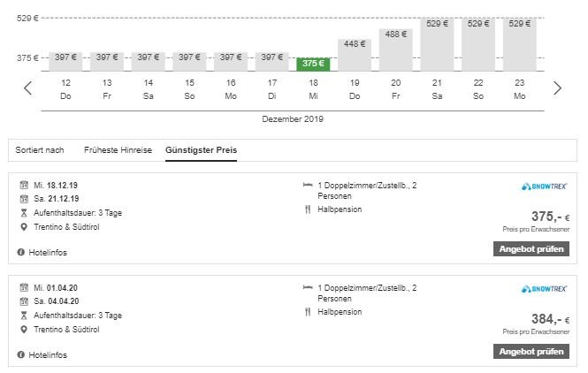
Task: Click the info icon beside the second Hotelinfos
Action: coord(20,355)
